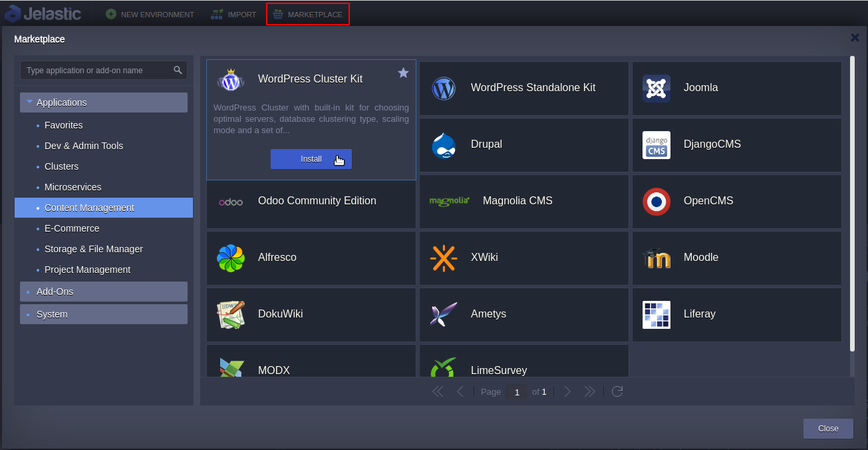
Task: Go to previous page arrow
Action: 460,391
